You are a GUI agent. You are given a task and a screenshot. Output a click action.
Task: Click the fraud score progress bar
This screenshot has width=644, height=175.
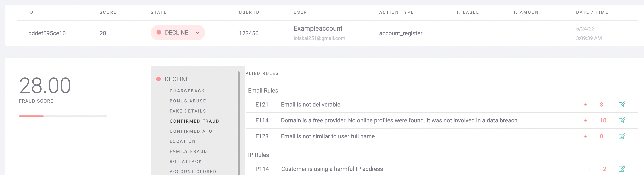coord(63,116)
